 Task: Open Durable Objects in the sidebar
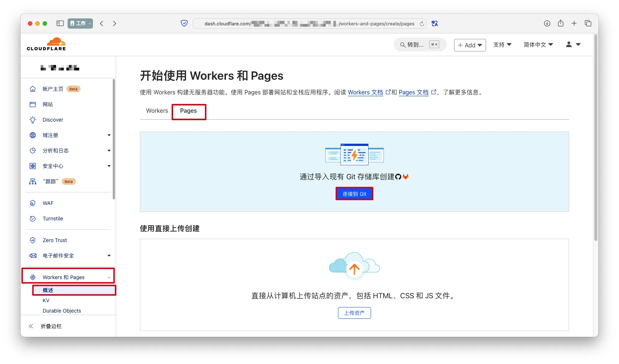pyautogui.click(x=62, y=311)
